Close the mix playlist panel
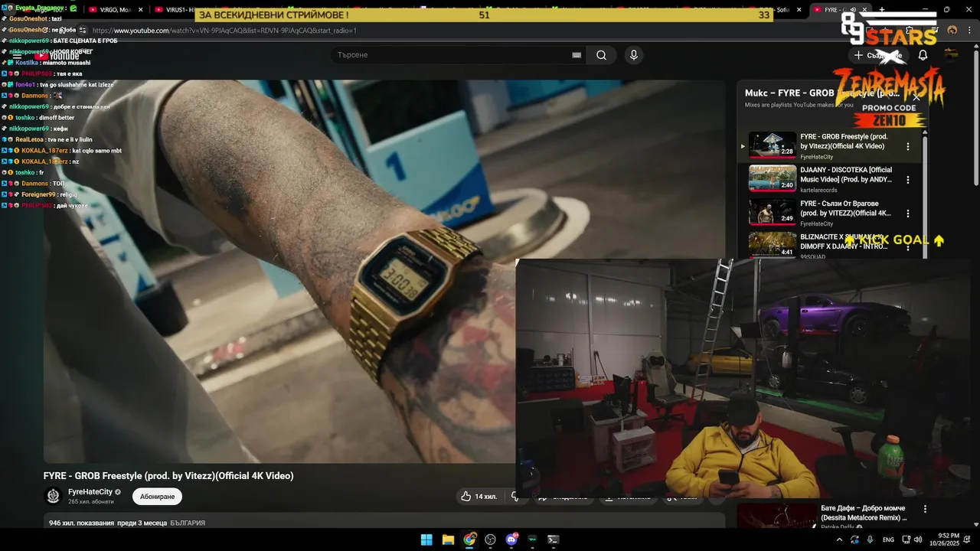This screenshot has width=980, height=551. tap(916, 97)
